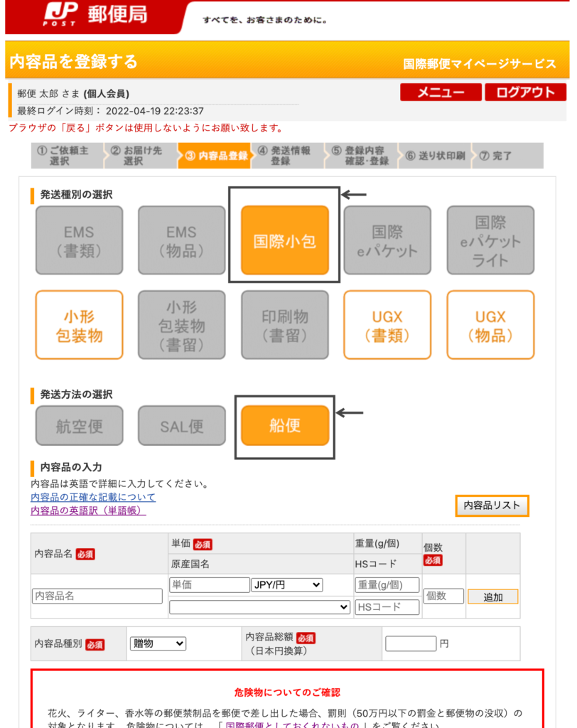Select step ③ 内容品登録
The width and height of the screenshot is (577, 728).
215,156
